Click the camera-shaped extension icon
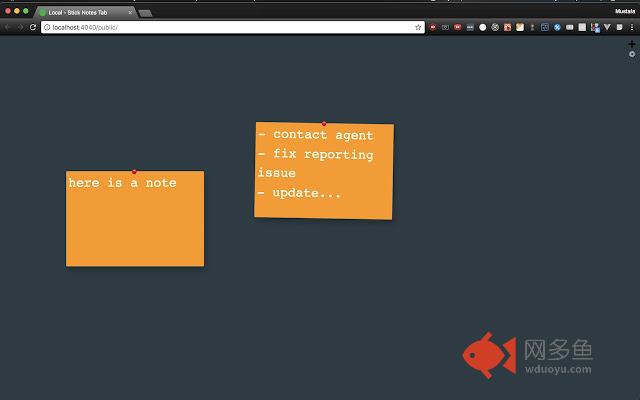The width and height of the screenshot is (640, 400). tap(445, 27)
